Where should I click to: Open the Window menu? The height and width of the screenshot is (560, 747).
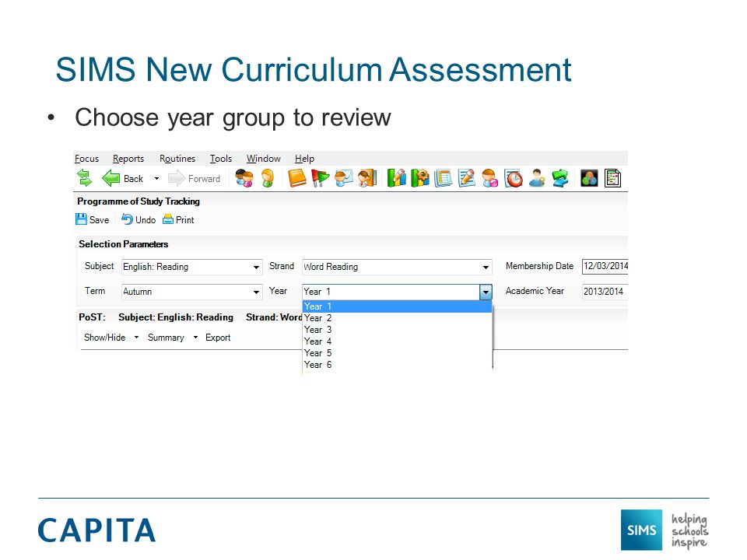(264, 159)
